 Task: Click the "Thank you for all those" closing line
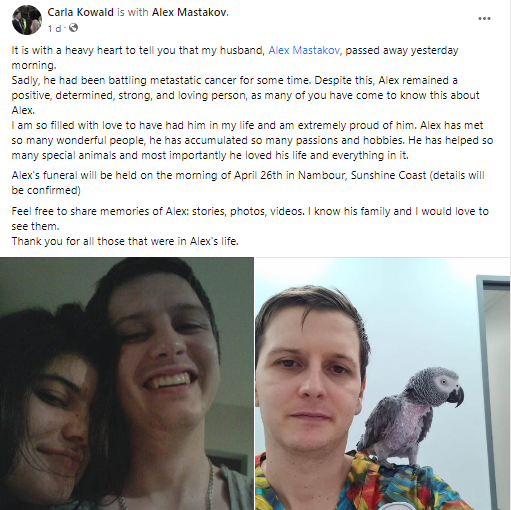(x=125, y=241)
